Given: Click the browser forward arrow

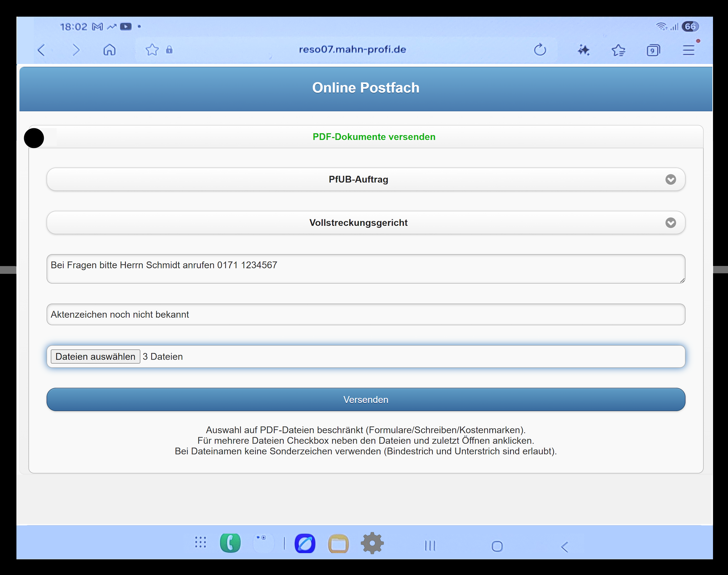Looking at the screenshot, I should click(x=76, y=50).
